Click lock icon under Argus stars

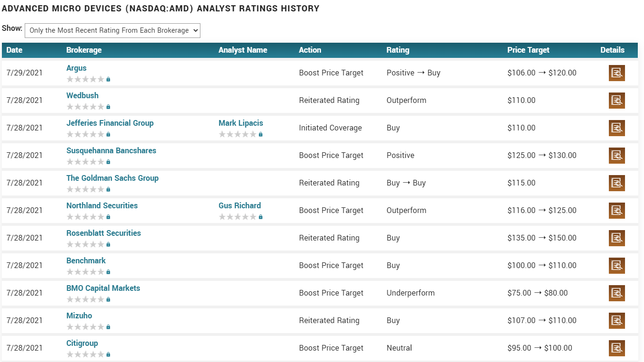[108, 79]
